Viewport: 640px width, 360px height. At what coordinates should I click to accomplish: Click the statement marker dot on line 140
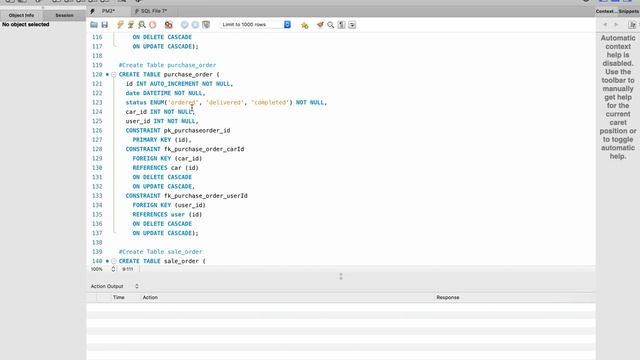(107, 261)
